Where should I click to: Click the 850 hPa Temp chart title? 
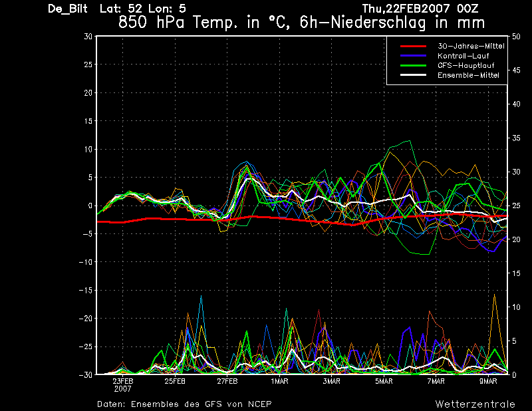[x=302, y=23]
